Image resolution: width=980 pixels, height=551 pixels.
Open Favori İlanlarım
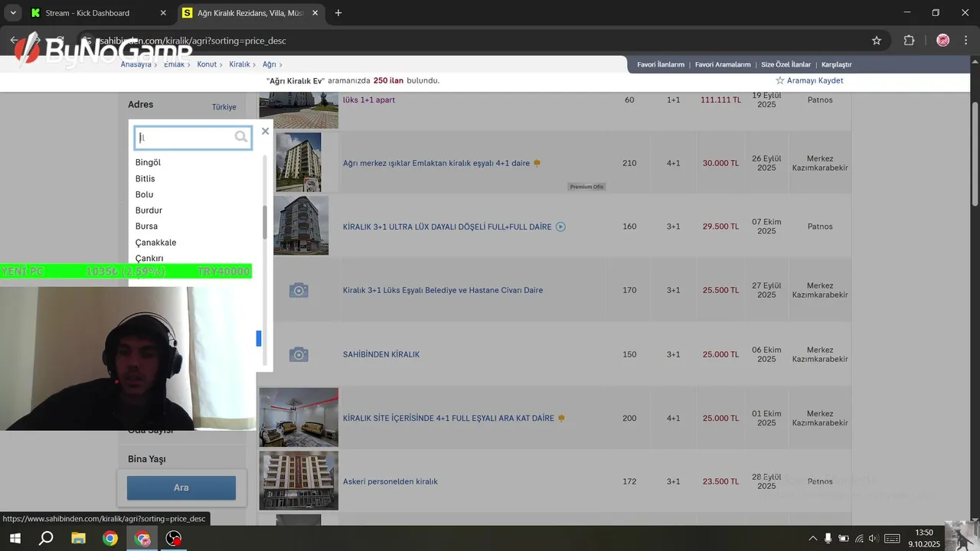point(661,65)
